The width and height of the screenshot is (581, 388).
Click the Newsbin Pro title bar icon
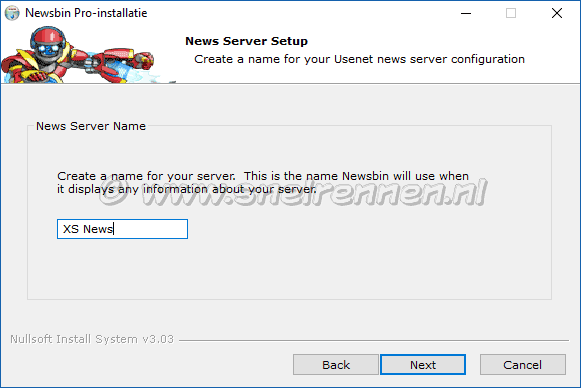click(12, 13)
